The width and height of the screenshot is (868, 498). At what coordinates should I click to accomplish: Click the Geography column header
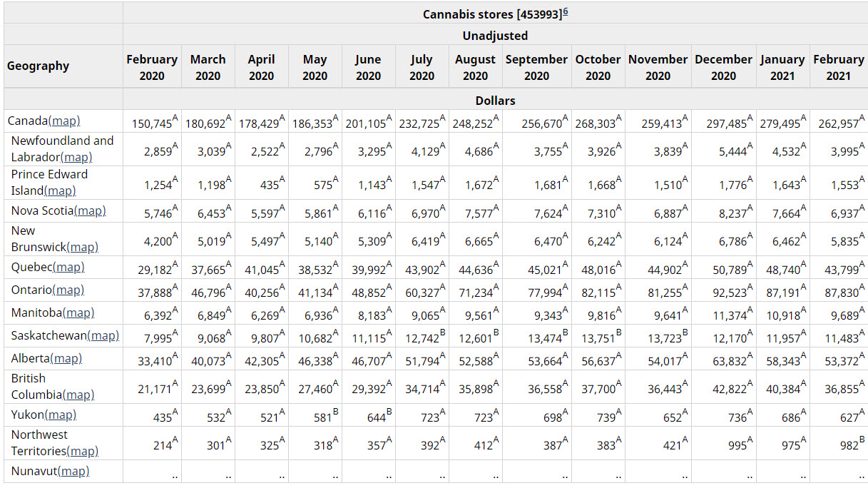(x=39, y=66)
